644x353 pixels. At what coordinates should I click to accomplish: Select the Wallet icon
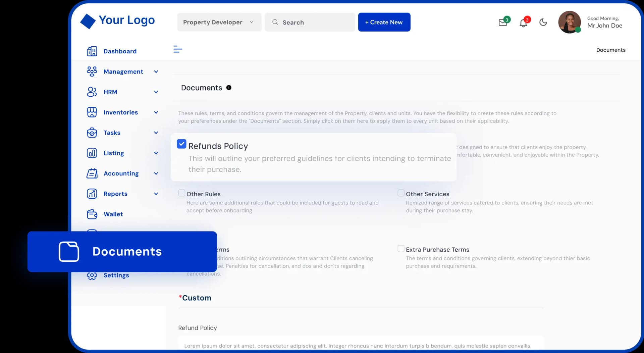point(92,214)
